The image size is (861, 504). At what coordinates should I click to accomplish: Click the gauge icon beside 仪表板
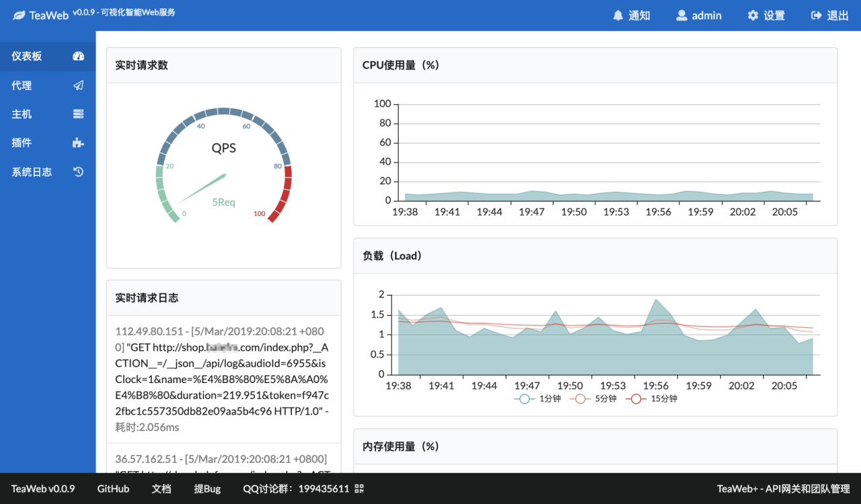click(x=78, y=56)
